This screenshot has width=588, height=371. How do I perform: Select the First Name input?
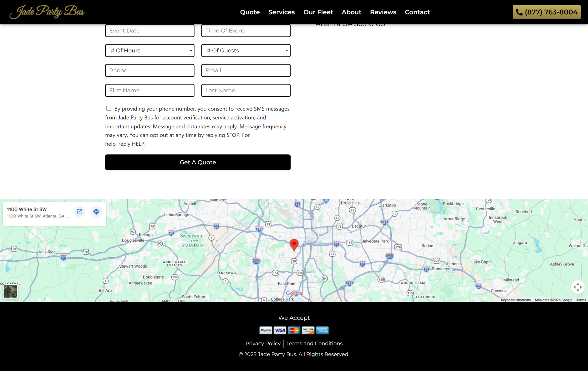(150, 90)
